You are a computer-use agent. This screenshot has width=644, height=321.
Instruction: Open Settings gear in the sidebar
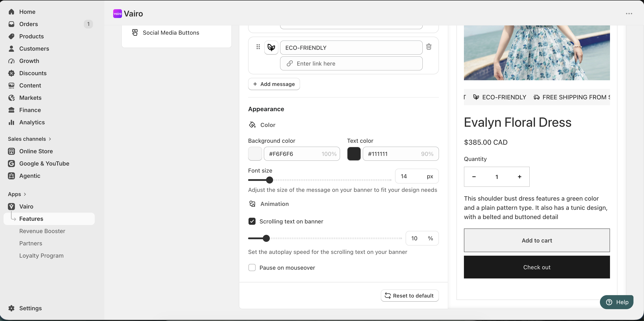11,308
